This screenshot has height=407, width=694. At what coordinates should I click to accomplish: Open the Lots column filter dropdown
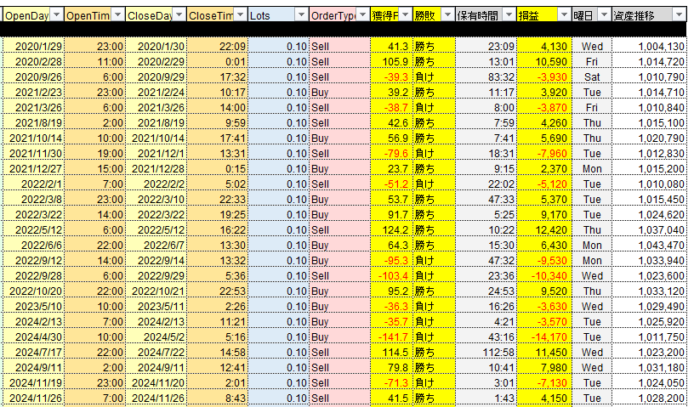(x=300, y=15)
